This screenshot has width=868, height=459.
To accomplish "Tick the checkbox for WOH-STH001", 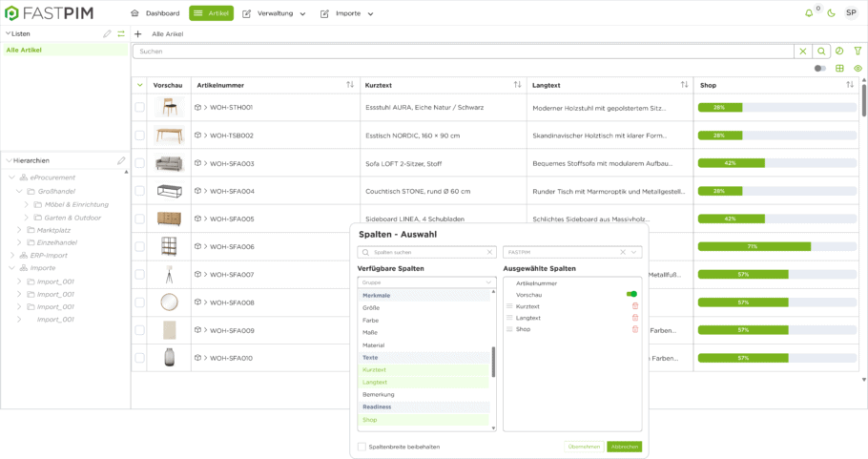I will pos(139,108).
